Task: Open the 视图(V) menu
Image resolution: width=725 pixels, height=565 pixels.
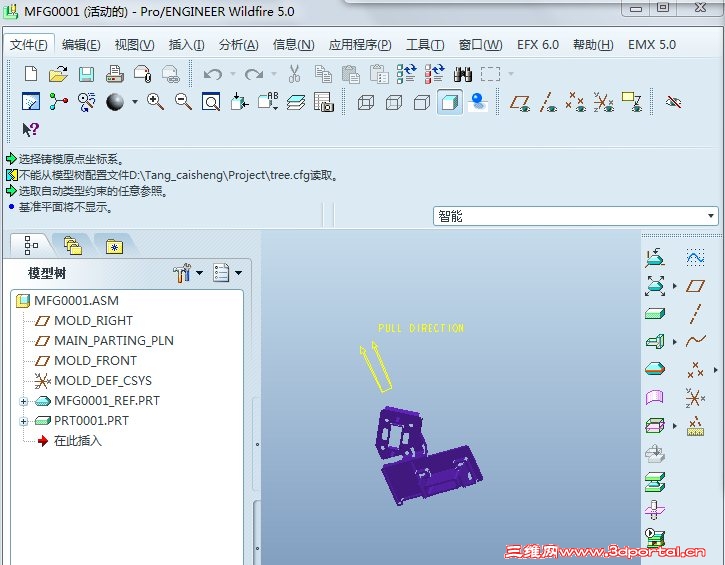Action: (x=135, y=45)
